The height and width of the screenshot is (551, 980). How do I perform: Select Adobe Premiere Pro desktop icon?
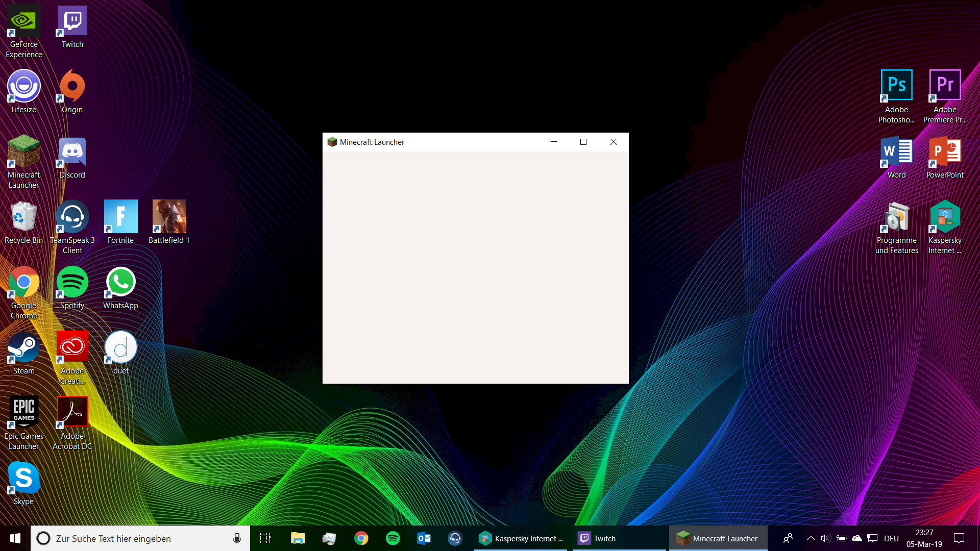945,97
